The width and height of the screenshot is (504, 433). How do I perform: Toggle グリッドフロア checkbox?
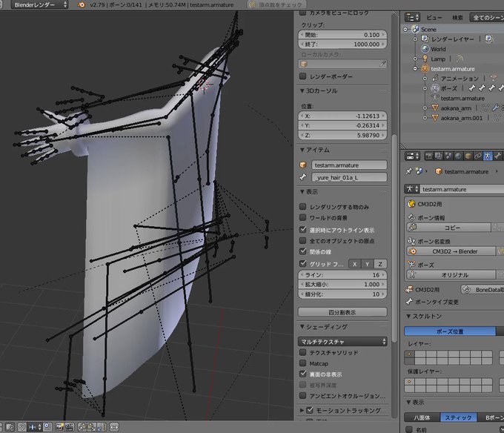[x=302, y=264]
